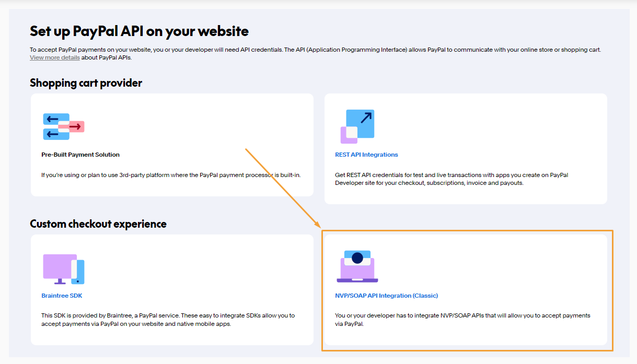Click the red right-pointing arrow in Pre-Built icon

pyautogui.click(x=76, y=126)
